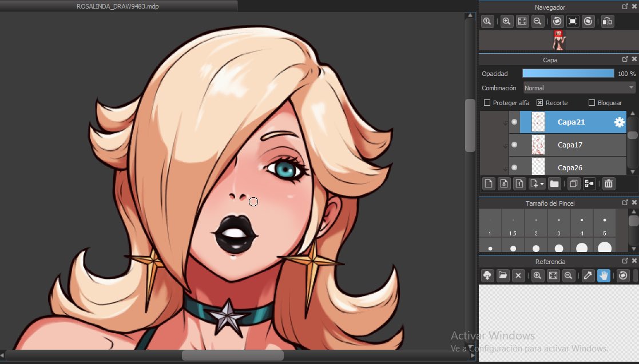Click the 100% zoom magnifier in Navegador
Viewport: 639px width, 364px height.
(x=487, y=22)
